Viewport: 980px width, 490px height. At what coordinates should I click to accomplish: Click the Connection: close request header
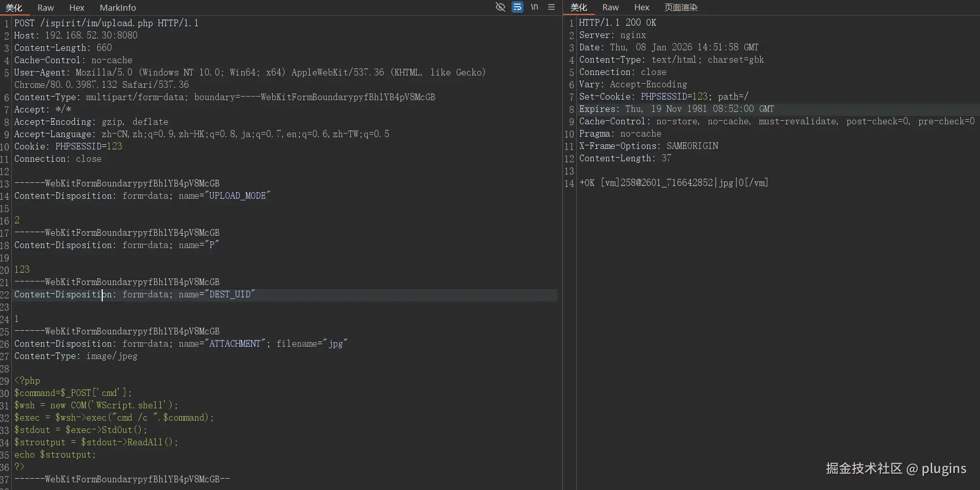pyautogui.click(x=58, y=159)
